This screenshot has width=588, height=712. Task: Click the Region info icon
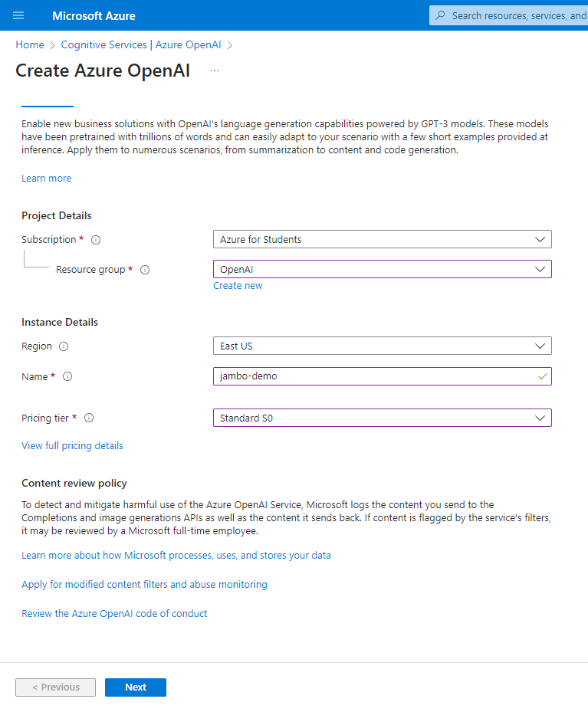(65, 346)
